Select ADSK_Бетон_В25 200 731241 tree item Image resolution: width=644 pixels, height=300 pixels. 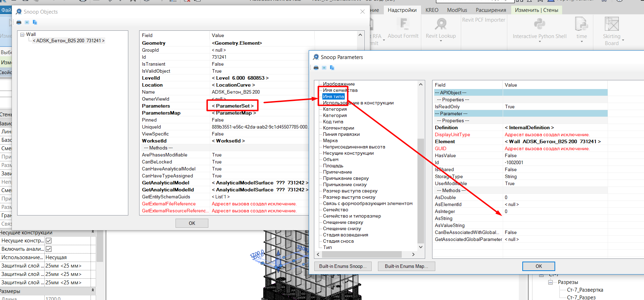(69, 41)
